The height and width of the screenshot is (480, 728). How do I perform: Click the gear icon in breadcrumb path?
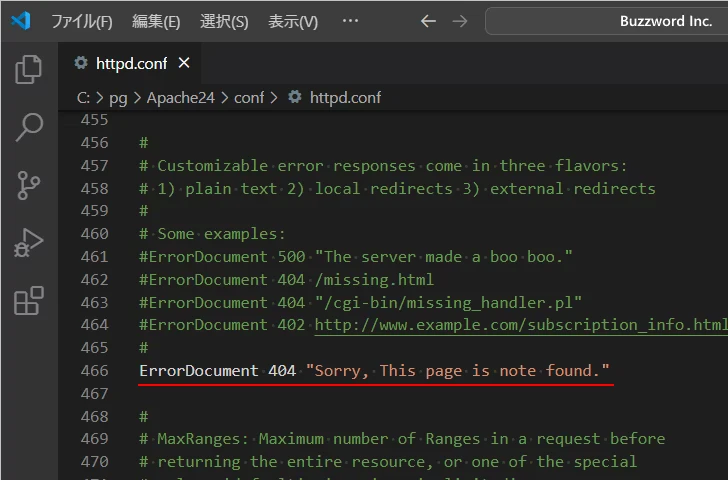tap(295, 97)
